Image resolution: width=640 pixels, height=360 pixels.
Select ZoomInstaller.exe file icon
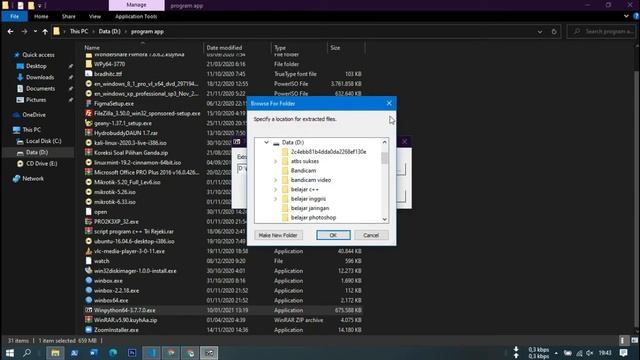pyautogui.click(x=89, y=330)
